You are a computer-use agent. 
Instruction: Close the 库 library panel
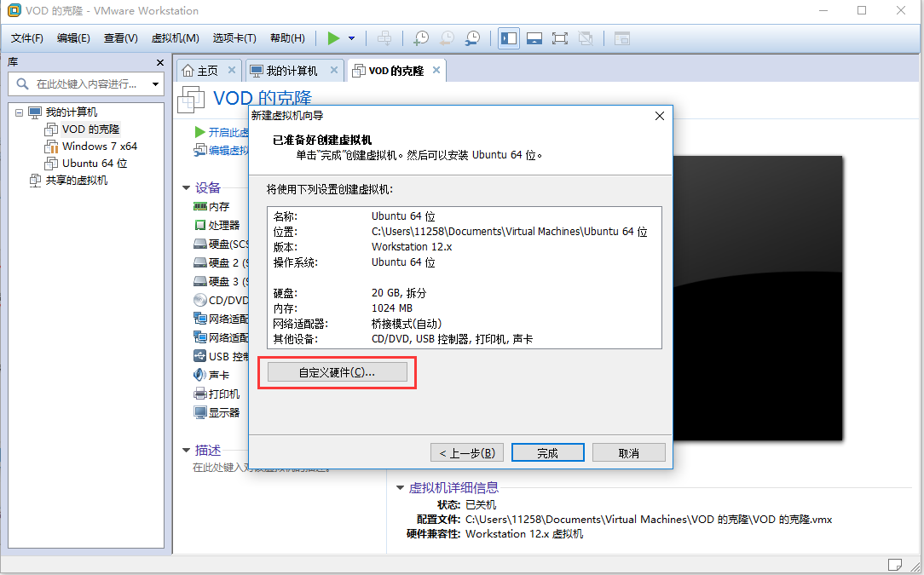pos(160,62)
